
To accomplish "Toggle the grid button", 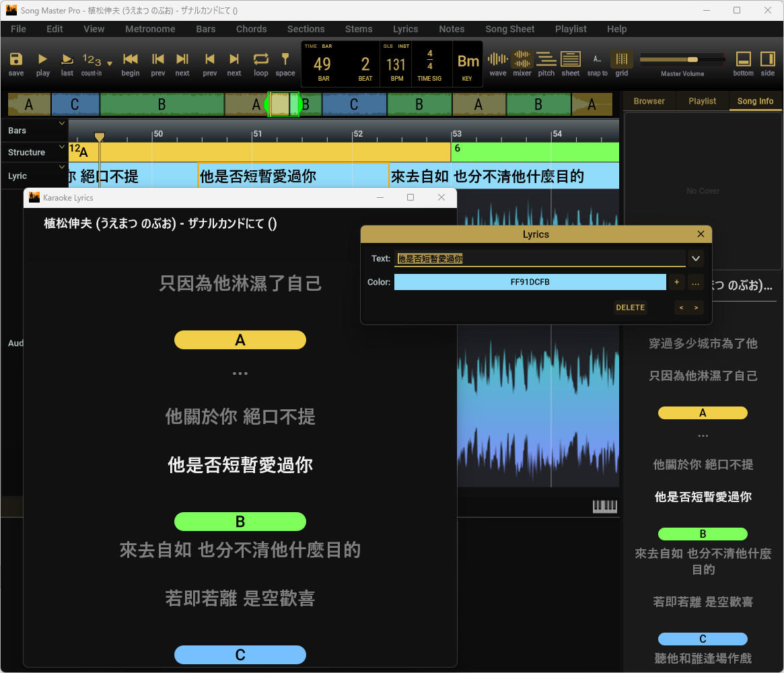I will (x=622, y=59).
